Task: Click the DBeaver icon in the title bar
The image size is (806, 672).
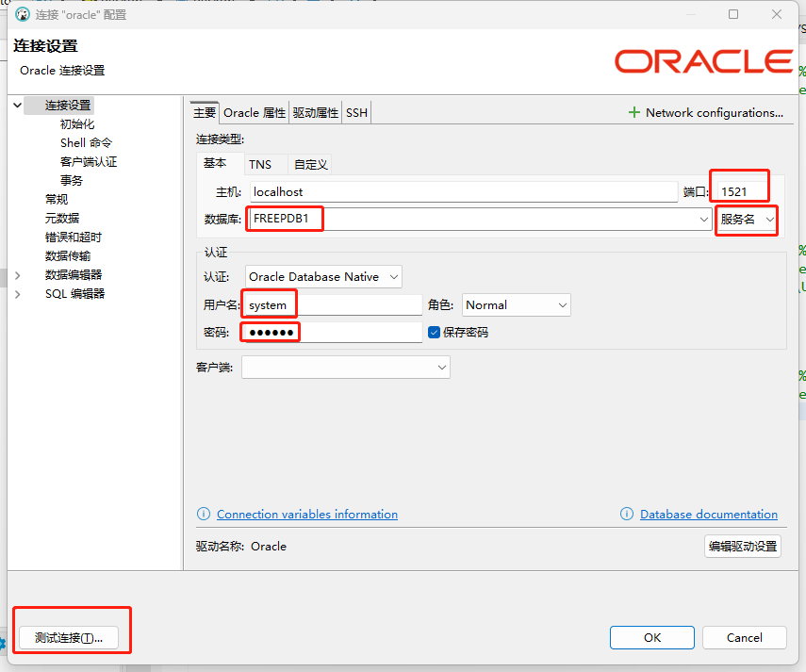Action: 22,14
